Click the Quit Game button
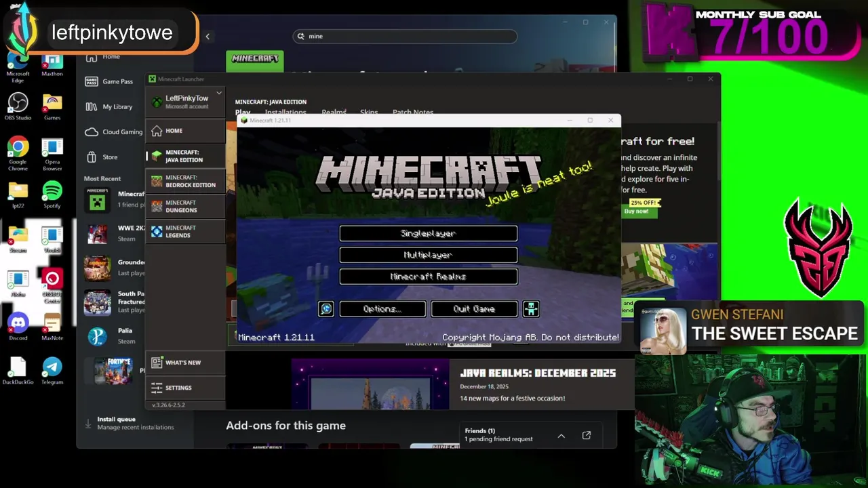 coord(475,309)
